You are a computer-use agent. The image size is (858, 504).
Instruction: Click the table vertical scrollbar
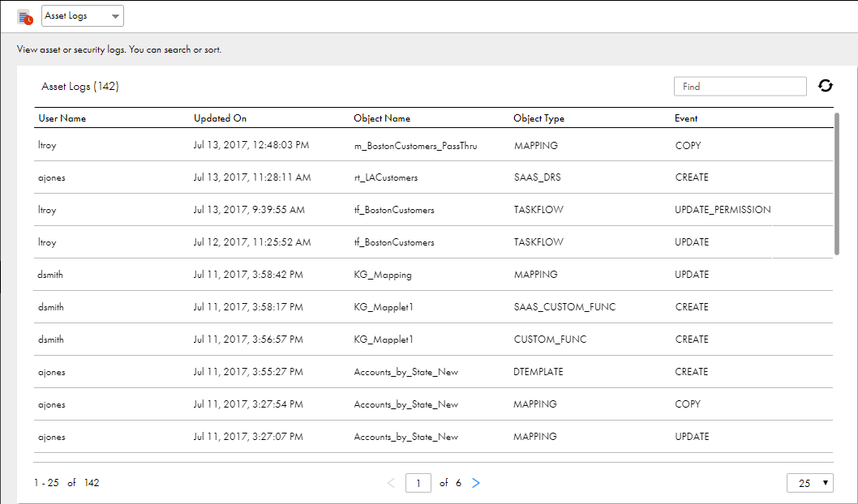pyautogui.click(x=836, y=184)
